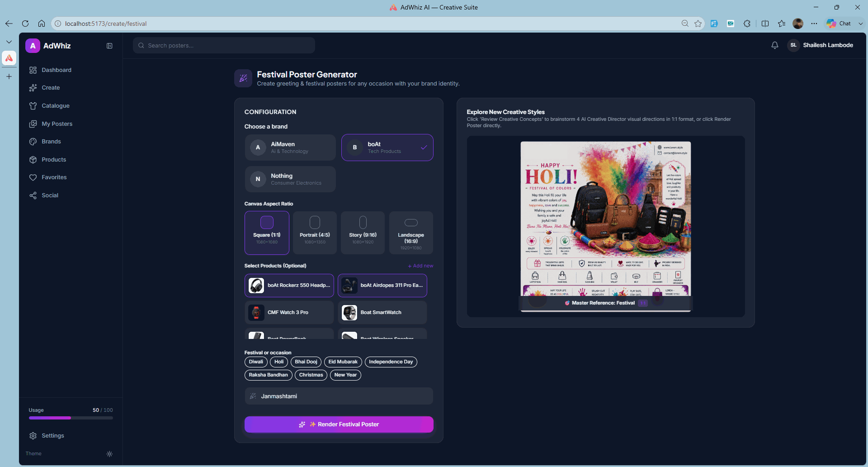Select Square 1:1 aspect ratio

click(267, 233)
